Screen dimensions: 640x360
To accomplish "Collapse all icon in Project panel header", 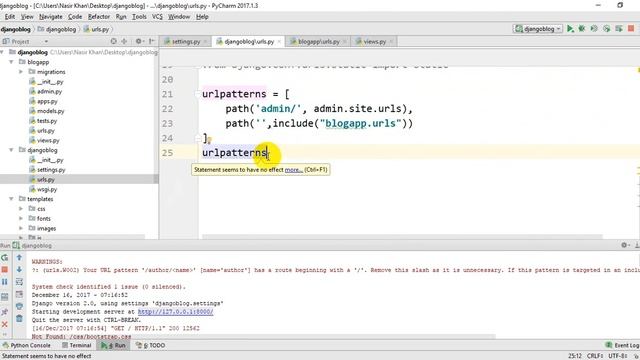I will tap(124, 41).
